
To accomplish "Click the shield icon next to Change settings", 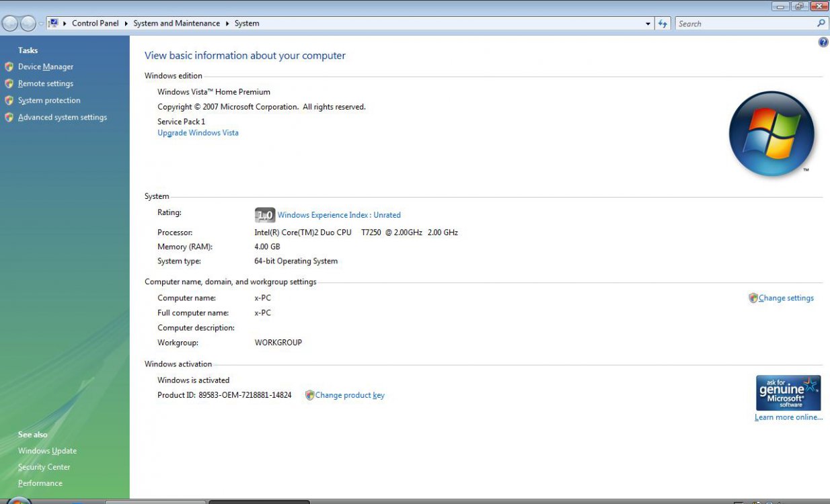I will pos(753,298).
